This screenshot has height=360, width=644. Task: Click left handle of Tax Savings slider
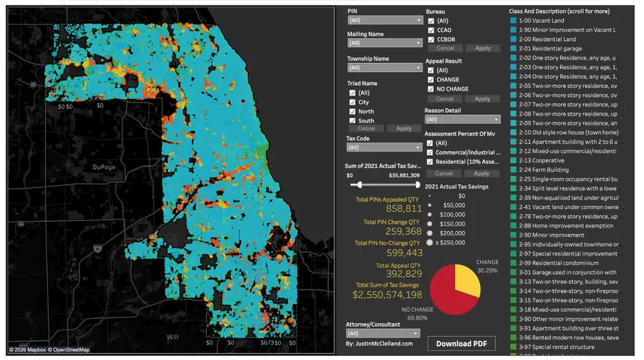360,185
